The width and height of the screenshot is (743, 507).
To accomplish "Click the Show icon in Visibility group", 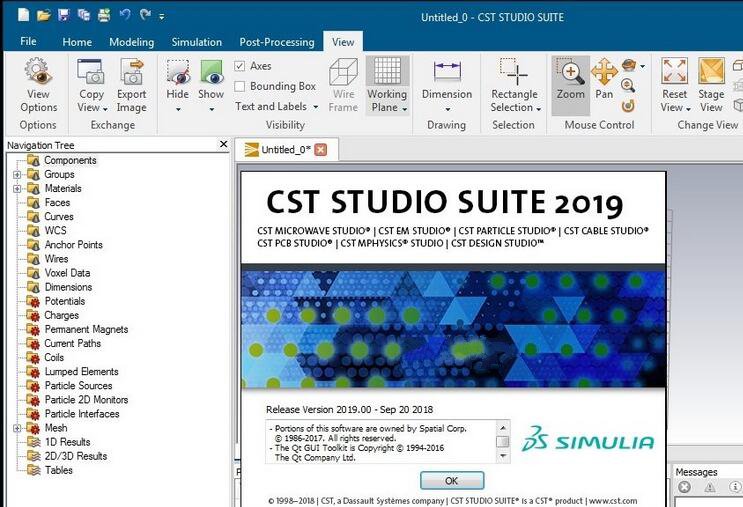I will coord(211,72).
